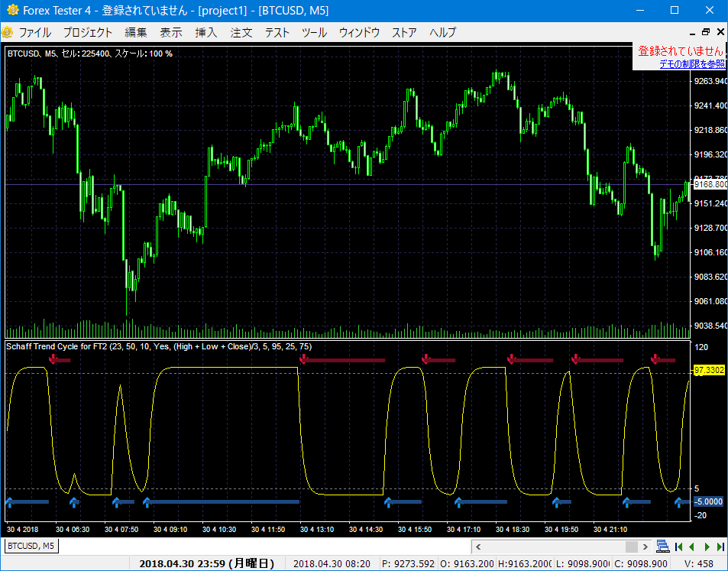728x571 pixels.
Task: Click the horizontal scrollbar right arrow
Action: (645, 547)
